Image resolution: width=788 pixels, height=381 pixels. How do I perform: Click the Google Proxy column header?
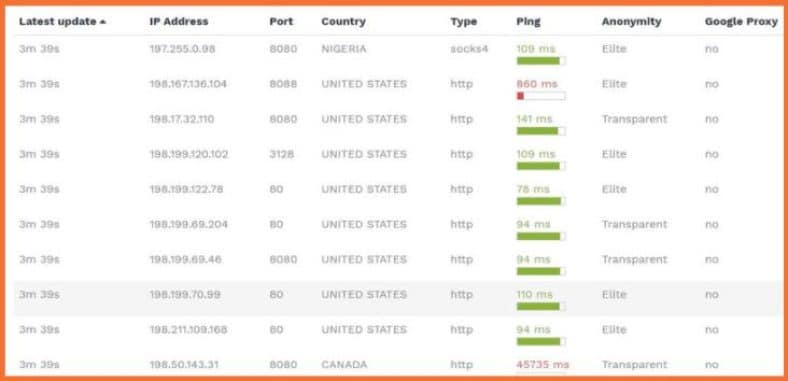pos(741,22)
